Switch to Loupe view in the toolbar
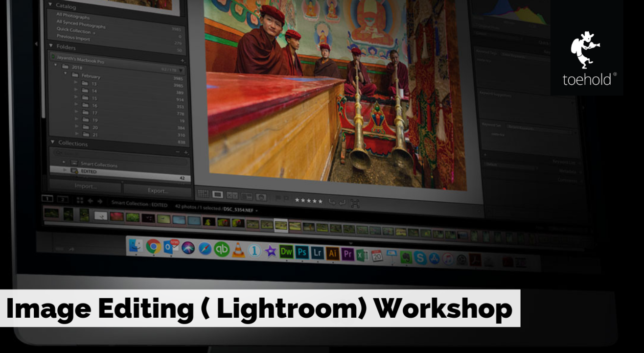 (x=218, y=195)
